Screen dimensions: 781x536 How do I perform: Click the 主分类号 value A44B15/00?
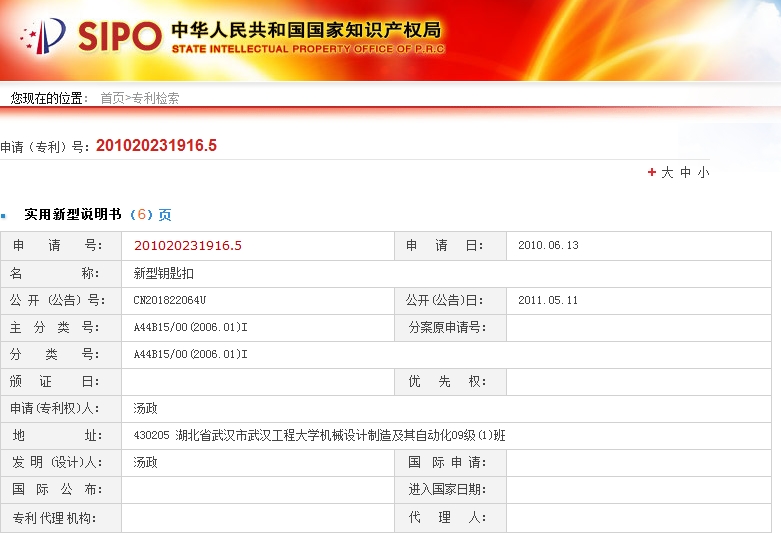190,327
